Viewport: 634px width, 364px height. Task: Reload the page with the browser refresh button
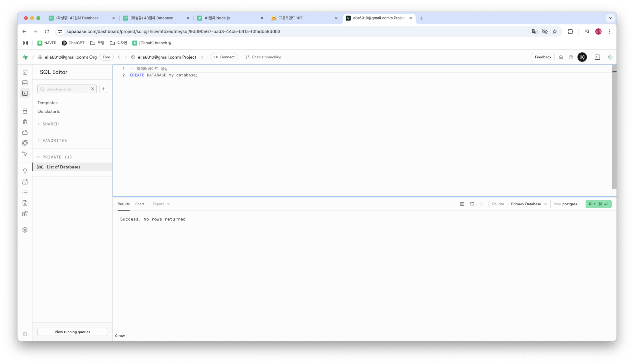pos(47,32)
